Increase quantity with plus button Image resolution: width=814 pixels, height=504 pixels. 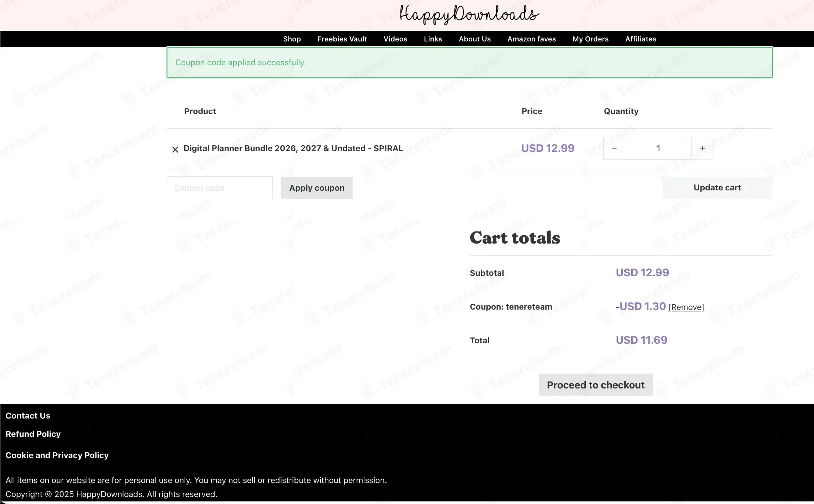point(702,148)
